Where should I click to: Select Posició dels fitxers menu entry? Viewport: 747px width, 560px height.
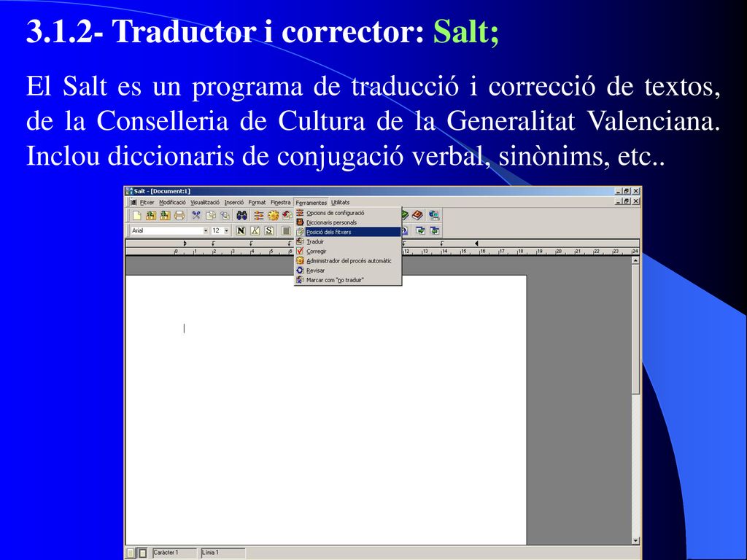click(348, 232)
